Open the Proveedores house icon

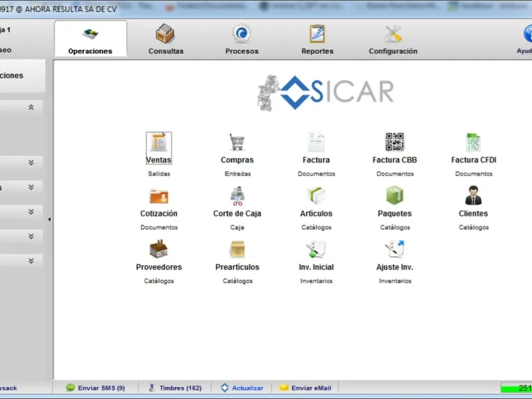159,249
